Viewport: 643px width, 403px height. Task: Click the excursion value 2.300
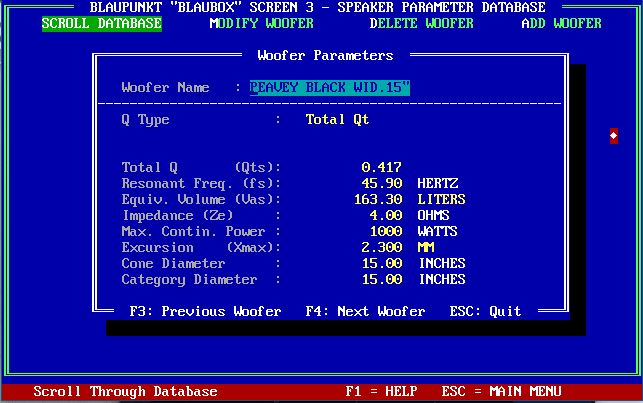click(381, 247)
